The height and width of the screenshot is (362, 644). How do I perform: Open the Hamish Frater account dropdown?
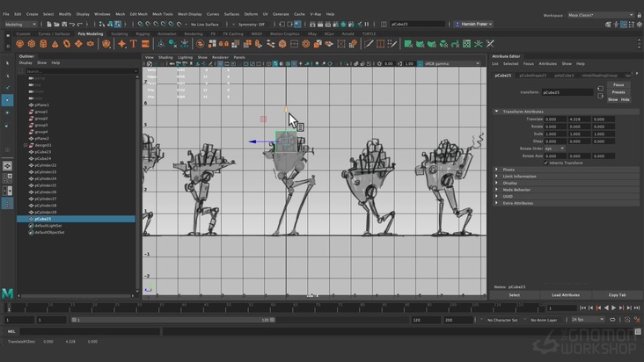pyautogui.click(x=473, y=25)
